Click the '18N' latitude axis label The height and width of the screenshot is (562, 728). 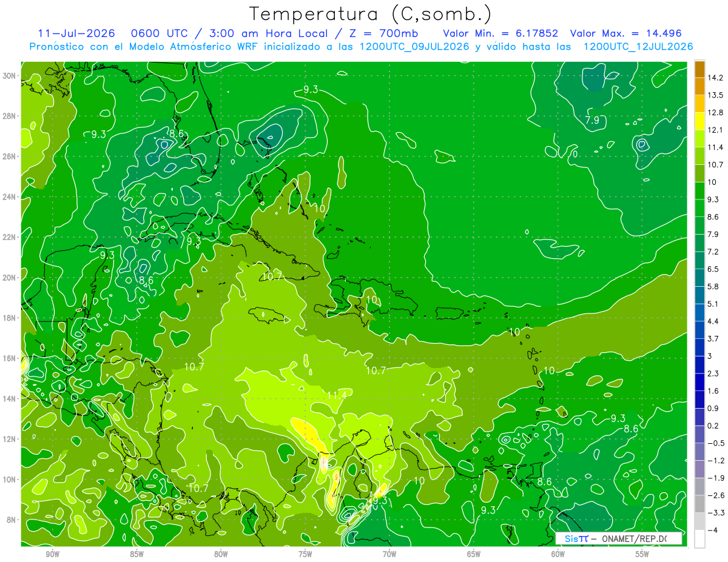(10, 318)
